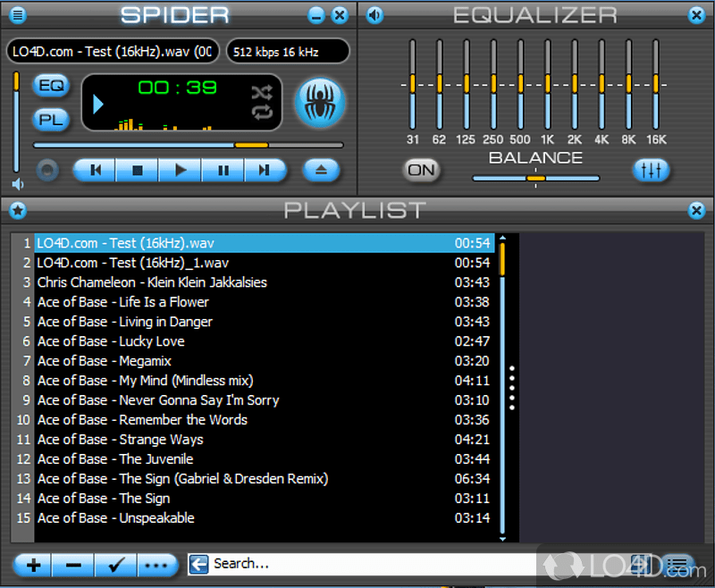Image resolution: width=715 pixels, height=588 pixels.
Task: Select tracks with the checkmark button
Action: pos(116,566)
